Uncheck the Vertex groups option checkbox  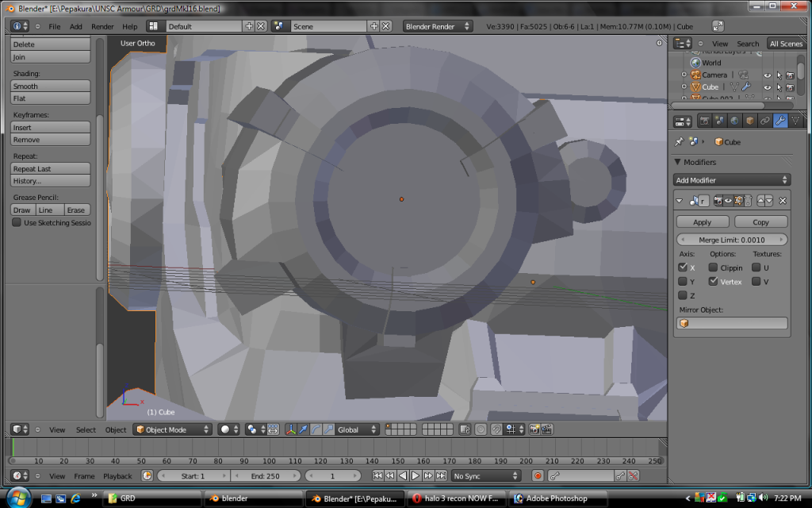click(x=713, y=282)
